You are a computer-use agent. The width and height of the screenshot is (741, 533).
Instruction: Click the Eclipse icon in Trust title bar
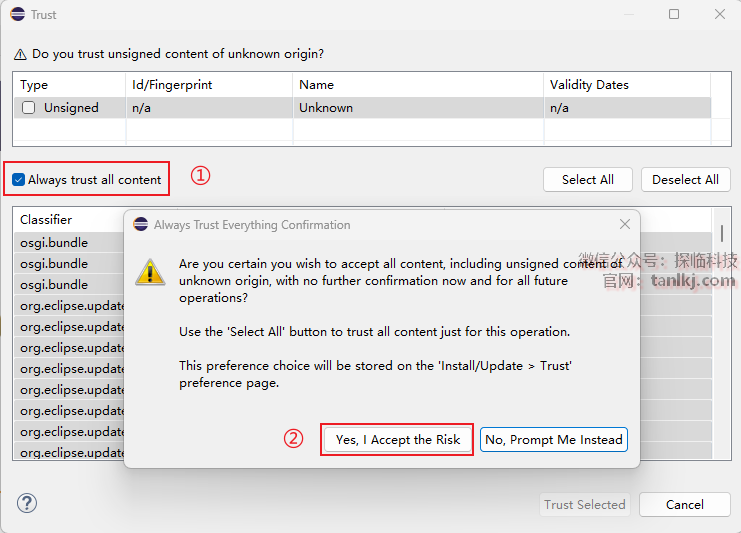(x=16, y=15)
